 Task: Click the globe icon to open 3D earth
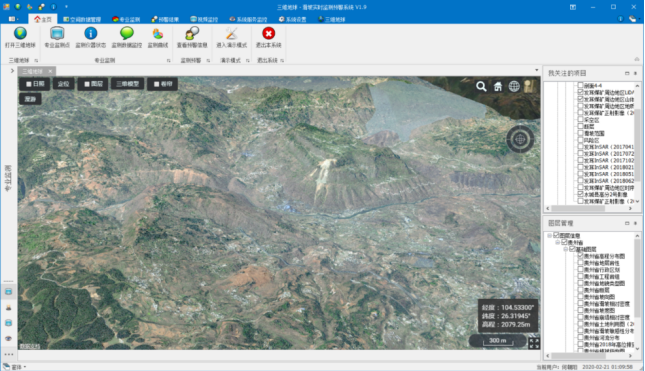click(x=20, y=34)
